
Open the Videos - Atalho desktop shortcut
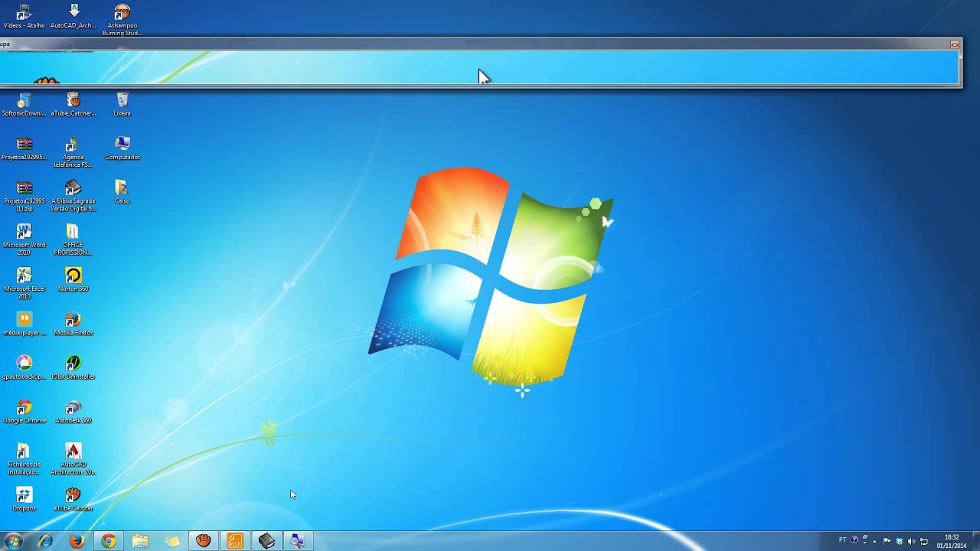pos(24,16)
